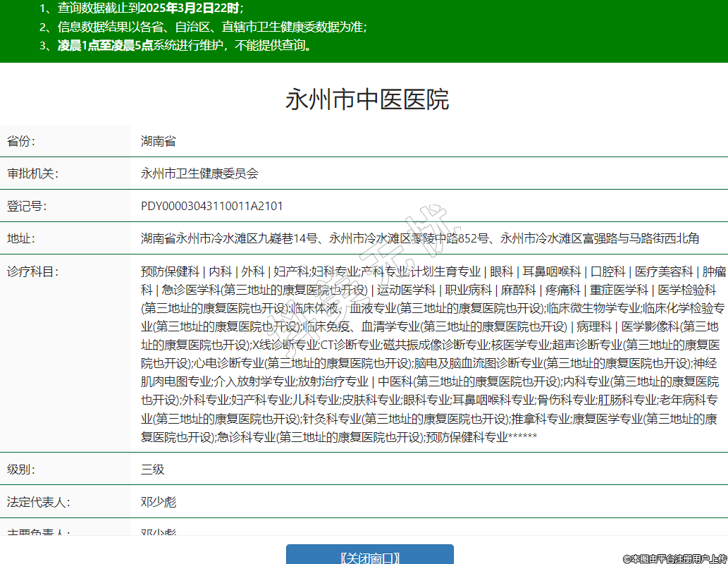This screenshot has height=564, width=728.
Task: Click the 法定代表人 field label
Action: tap(38, 502)
